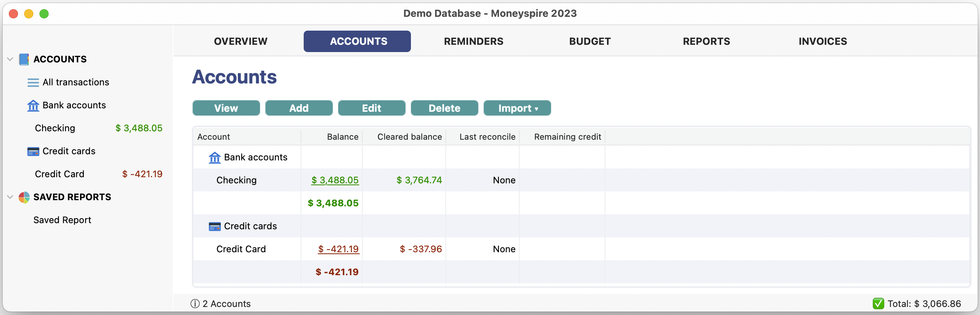Open Saved Report in the sidebar

click(62, 220)
